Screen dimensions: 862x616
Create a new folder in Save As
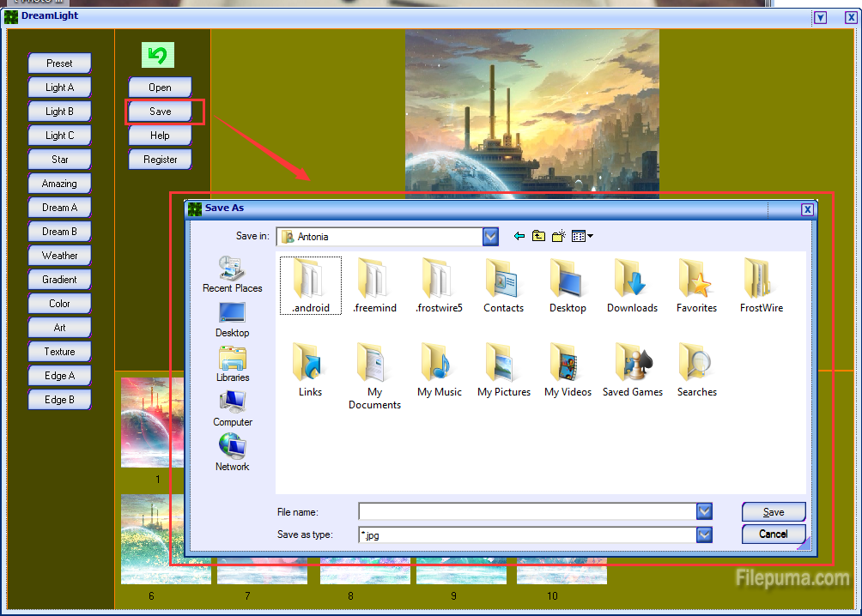pos(558,236)
